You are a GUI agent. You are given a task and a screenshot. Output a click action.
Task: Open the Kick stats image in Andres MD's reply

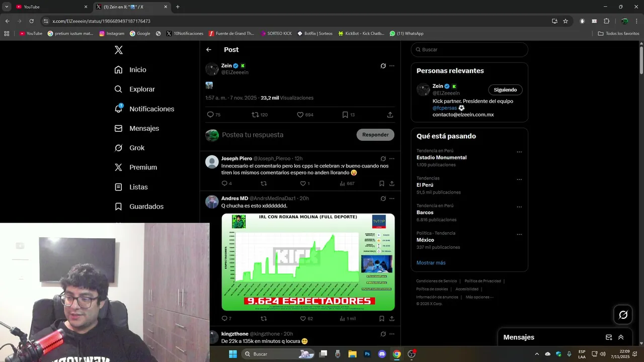pos(308,262)
